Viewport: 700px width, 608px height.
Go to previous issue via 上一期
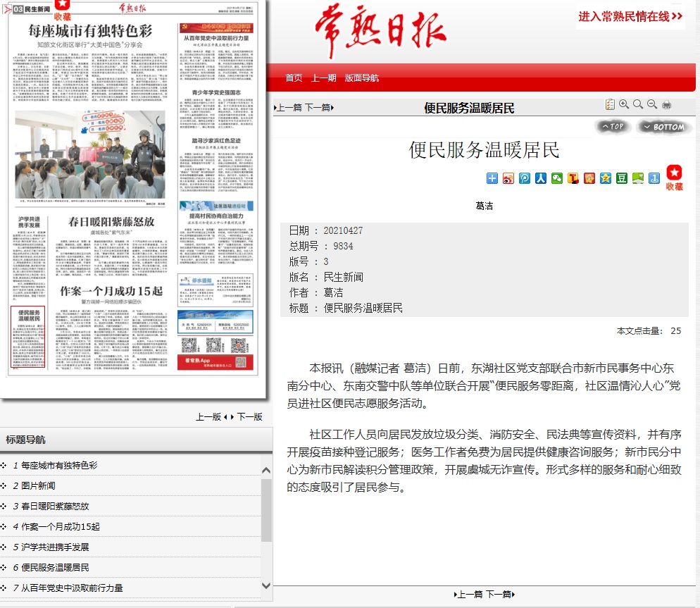click(x=324, y=78)
